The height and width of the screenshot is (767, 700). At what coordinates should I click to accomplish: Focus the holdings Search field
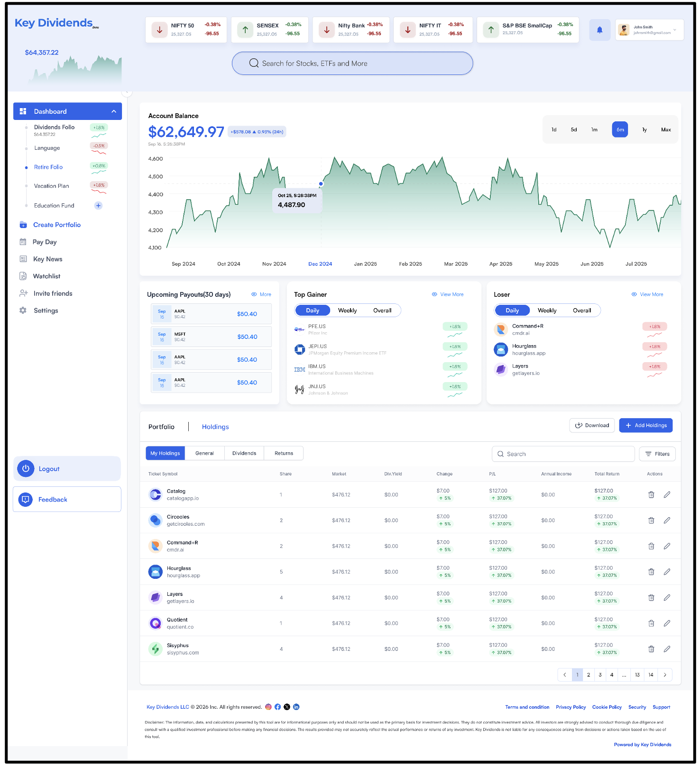click(x=563, y=454)
